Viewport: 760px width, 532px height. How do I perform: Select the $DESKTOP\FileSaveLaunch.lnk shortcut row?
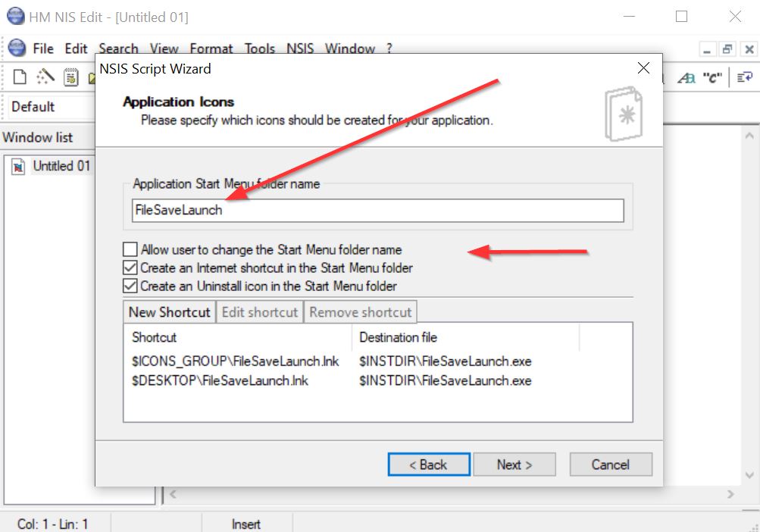220,380
